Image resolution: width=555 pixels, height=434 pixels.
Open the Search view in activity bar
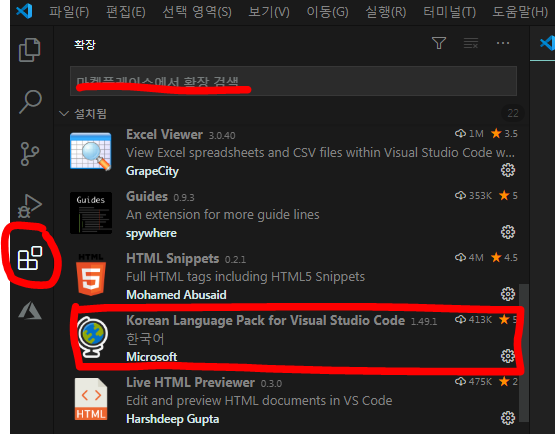[x=30, y=102]
